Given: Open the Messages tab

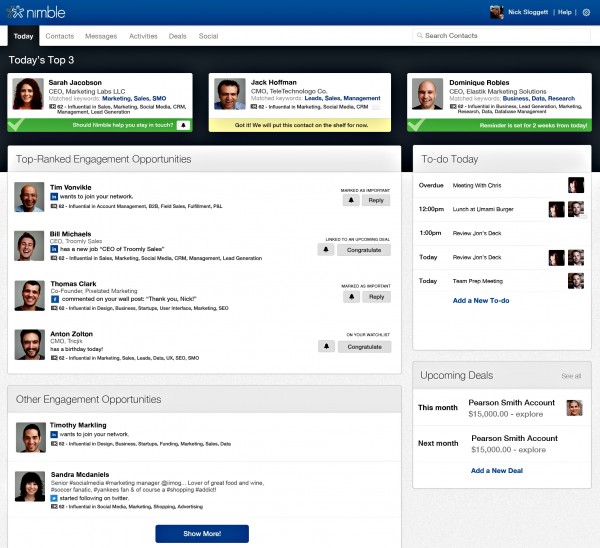Looking at the screenshot, I should click(101, 36).
